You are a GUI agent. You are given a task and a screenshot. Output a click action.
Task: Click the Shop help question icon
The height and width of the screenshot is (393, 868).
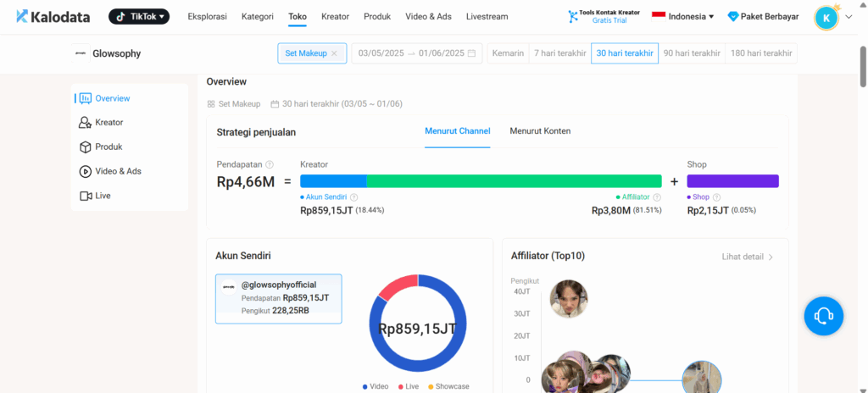click(716, 197)
